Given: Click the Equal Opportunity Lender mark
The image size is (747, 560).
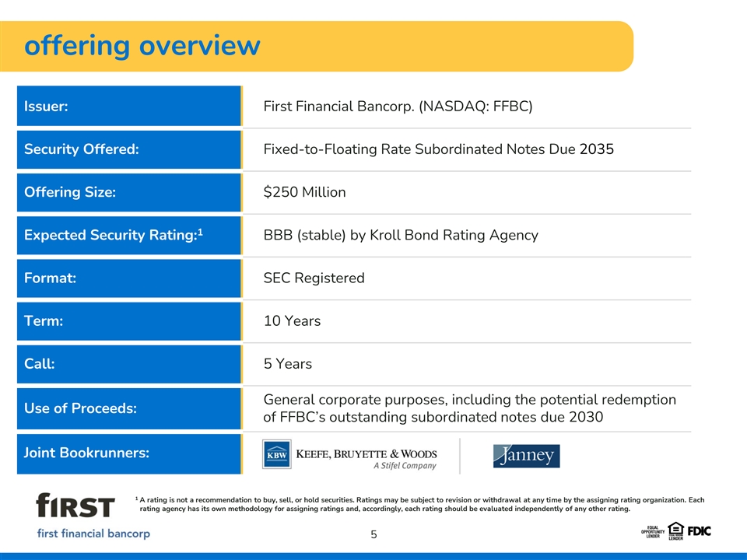Looking at the screenshot, I should pyautogui.click(x=652, y=530).
